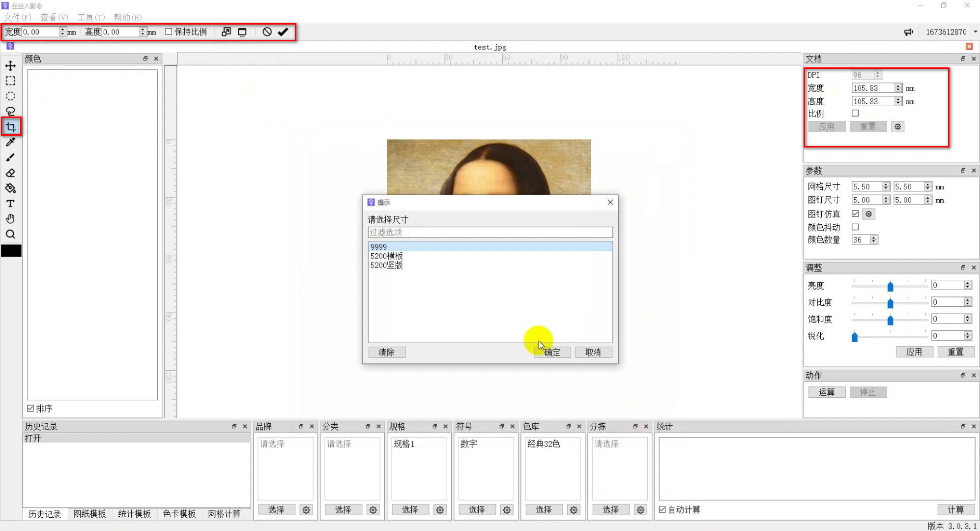Switch to the 图纸模板 tab
This screenshot has width=980, height=531.
coord(89,514)
